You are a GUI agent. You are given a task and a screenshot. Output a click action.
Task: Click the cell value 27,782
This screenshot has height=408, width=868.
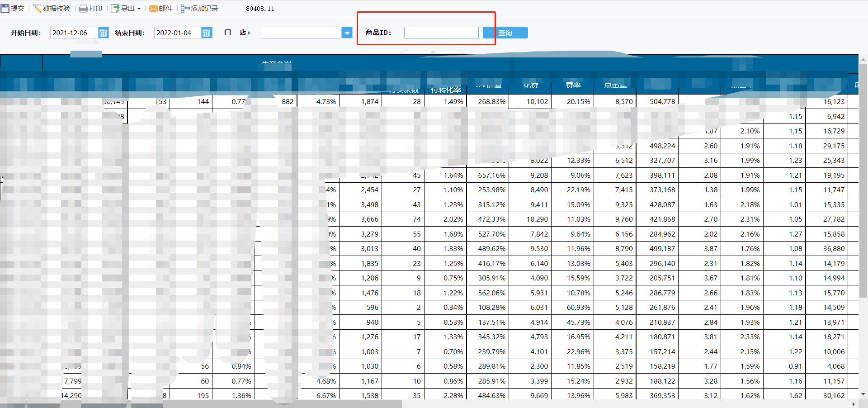coord(834,219)
